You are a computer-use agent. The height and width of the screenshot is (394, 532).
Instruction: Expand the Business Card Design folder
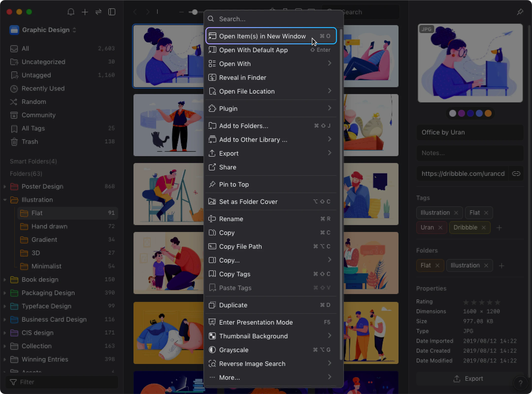tap(5, 319)
